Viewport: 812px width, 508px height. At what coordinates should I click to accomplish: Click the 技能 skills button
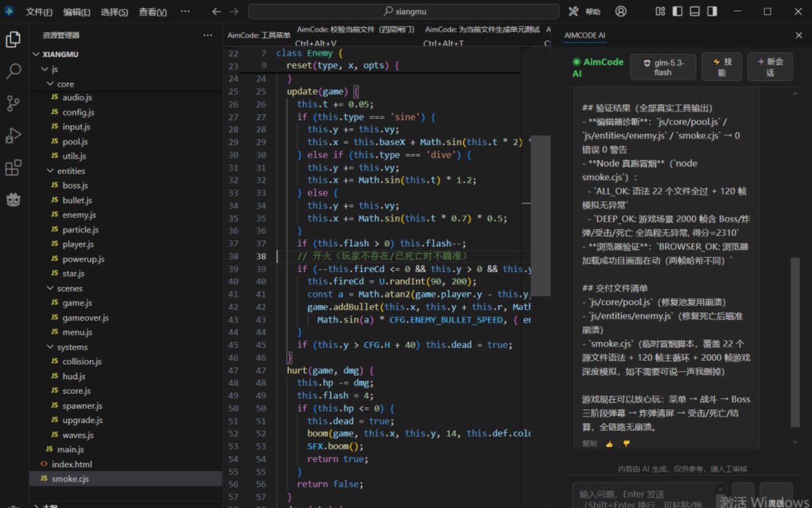coord(722,67)
